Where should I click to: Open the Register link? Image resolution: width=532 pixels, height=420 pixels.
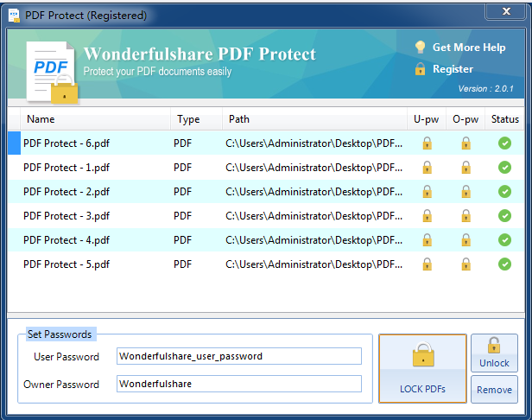click(x=453, y=69)
